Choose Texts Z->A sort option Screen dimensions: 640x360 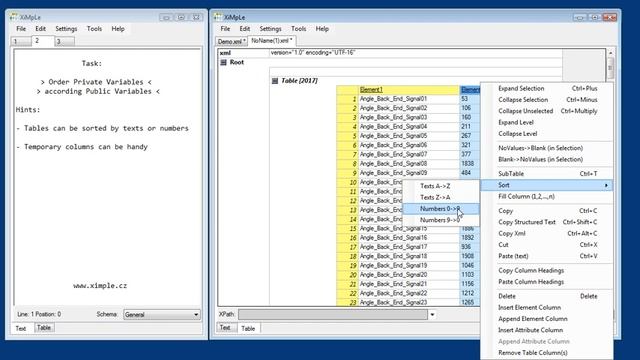[440, 198]
